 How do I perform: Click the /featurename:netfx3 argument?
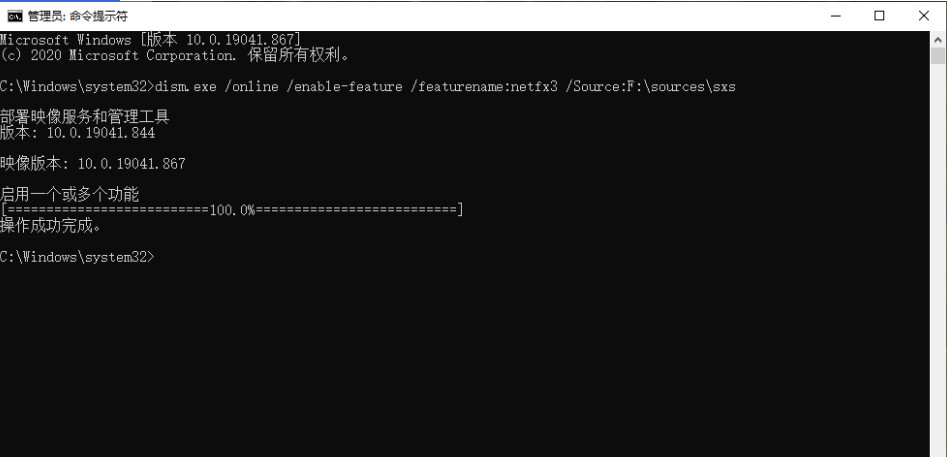tap(484, 87)
